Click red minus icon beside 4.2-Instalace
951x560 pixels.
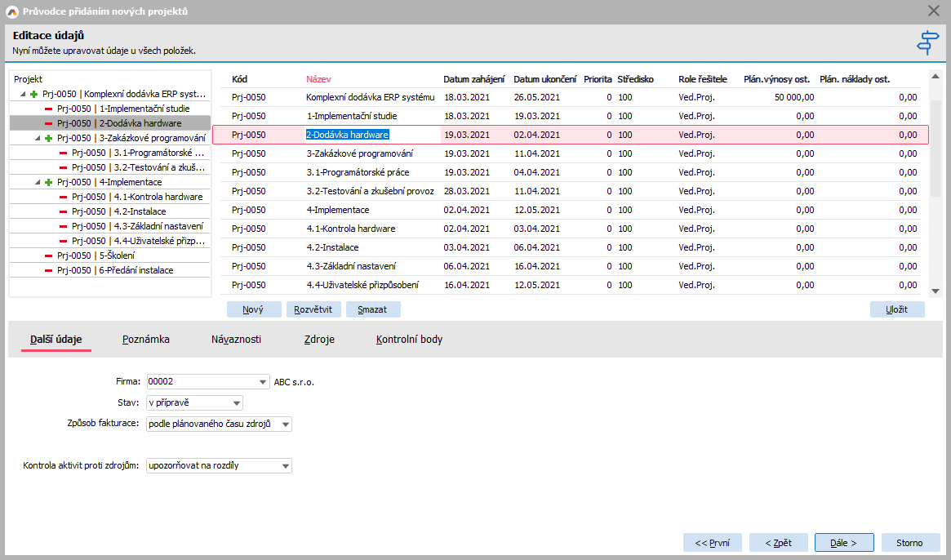[63, 211]
